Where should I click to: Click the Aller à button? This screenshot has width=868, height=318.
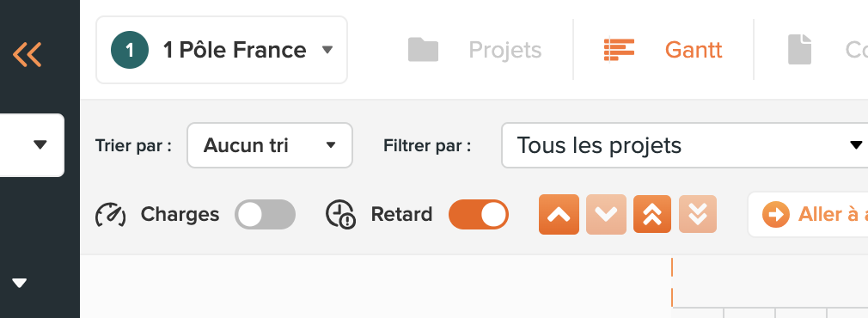tap(808, 214)
